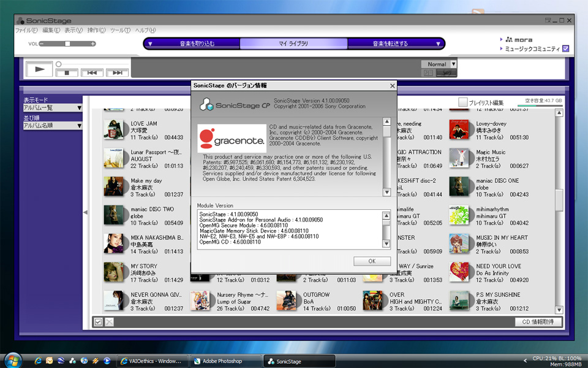The width and height of the screenshot is (588, 368).
Task: Skip to the previous track
Action: click(x=92, y=73)
